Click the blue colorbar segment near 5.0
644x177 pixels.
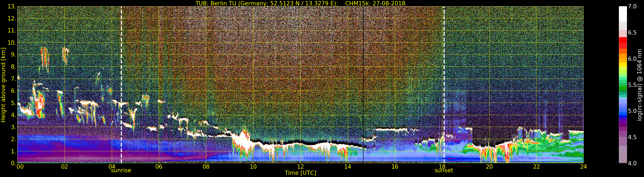click(x=623, y=113)
